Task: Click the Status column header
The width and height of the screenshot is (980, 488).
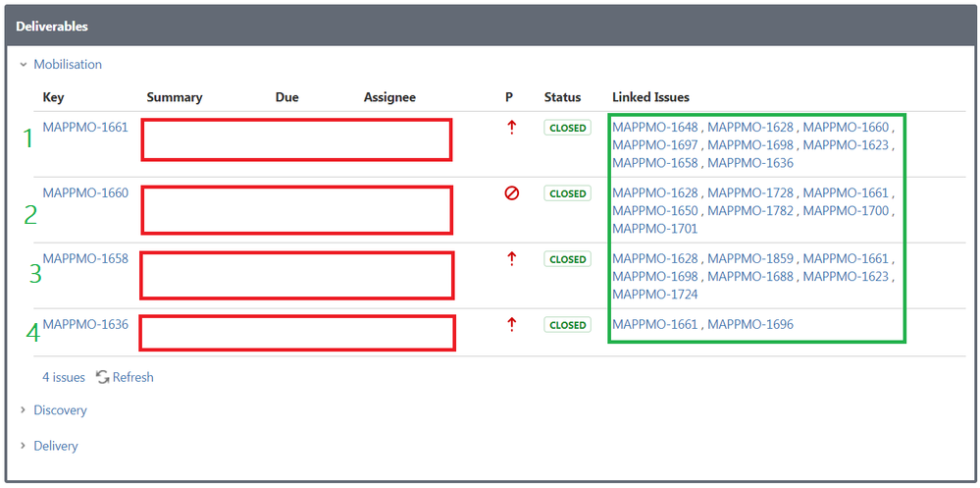Action: [x=562, y=97]
